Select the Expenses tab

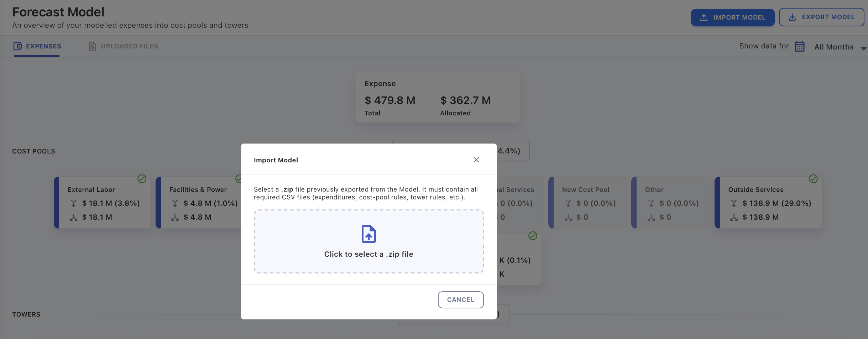pos(37,46)
